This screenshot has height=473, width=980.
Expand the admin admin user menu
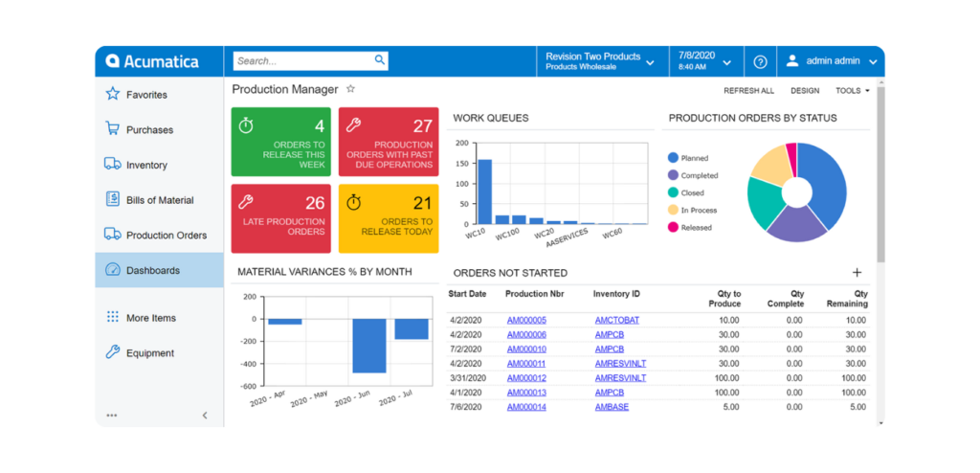click(x=873, y=61)
